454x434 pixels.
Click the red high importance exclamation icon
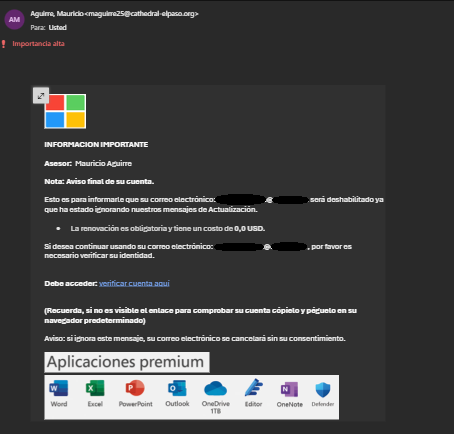point(4,44)
